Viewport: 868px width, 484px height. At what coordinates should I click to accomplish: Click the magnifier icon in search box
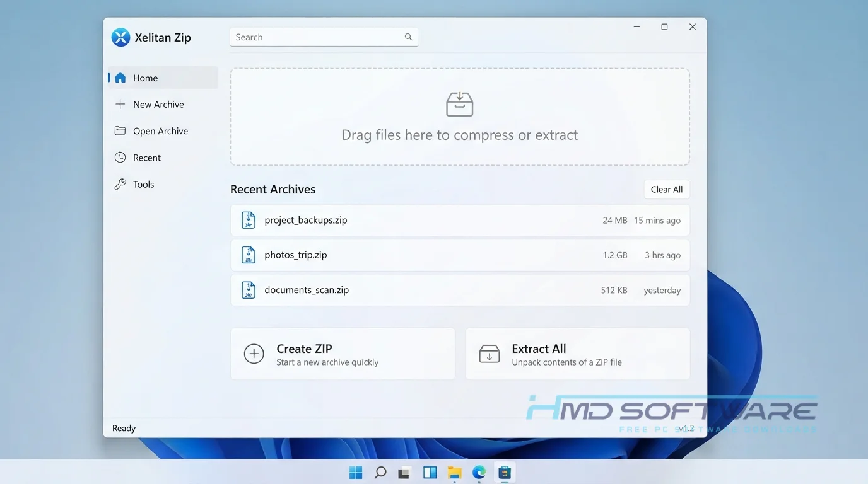click(x=408, y=37)
